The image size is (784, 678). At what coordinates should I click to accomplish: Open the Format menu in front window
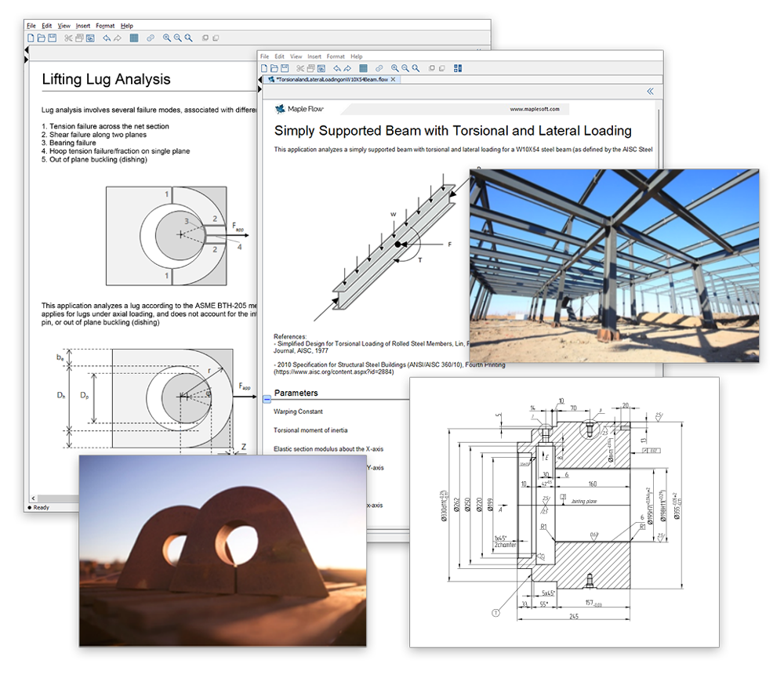(336, 56)
